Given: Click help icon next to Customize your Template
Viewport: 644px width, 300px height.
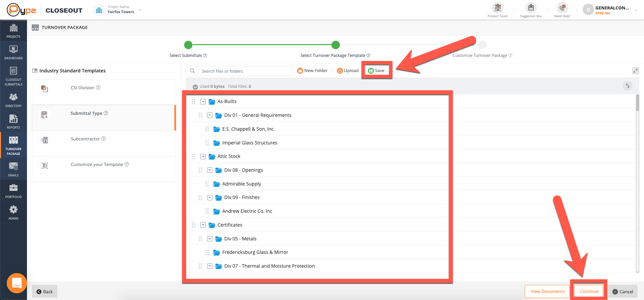Looking at the screenshot, I should click(127, 164).
